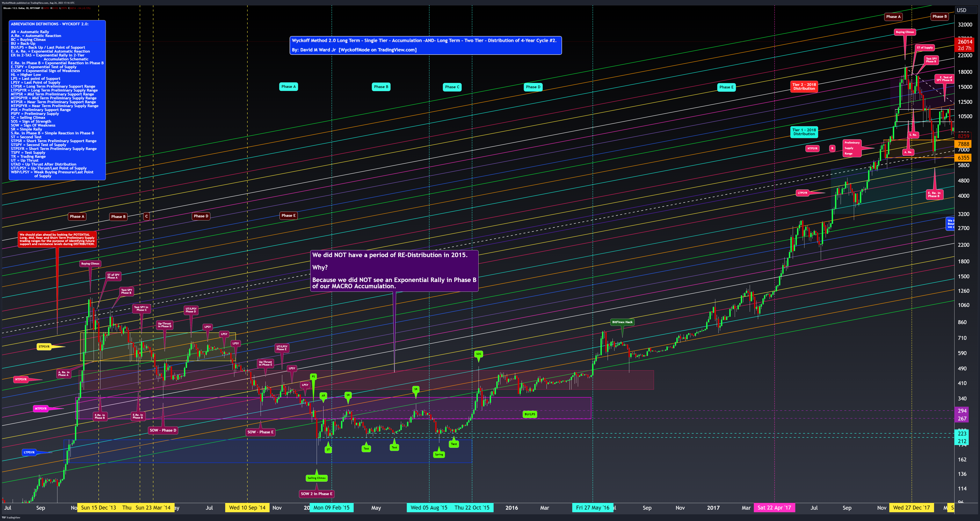980x521 pixels.
Task: Select the 'SOW - Phase D' label
Action: pos(163,430)
